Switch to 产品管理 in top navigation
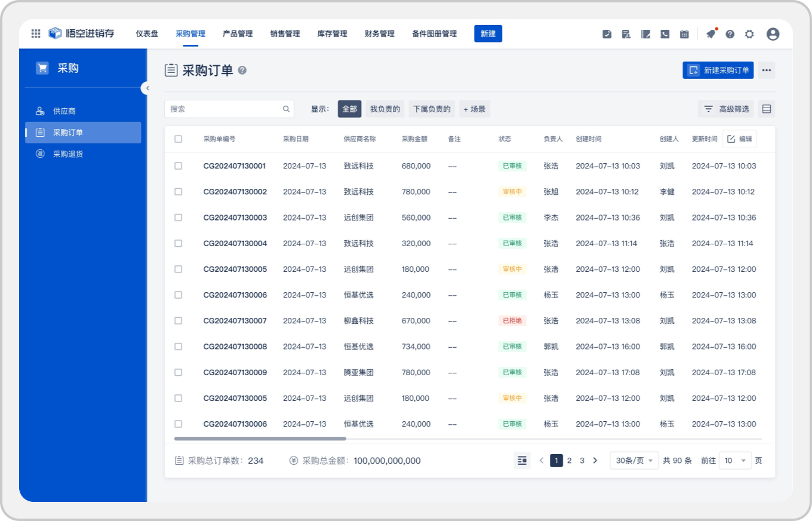This screenshot has height=521, width=812. tap(238, 34)
